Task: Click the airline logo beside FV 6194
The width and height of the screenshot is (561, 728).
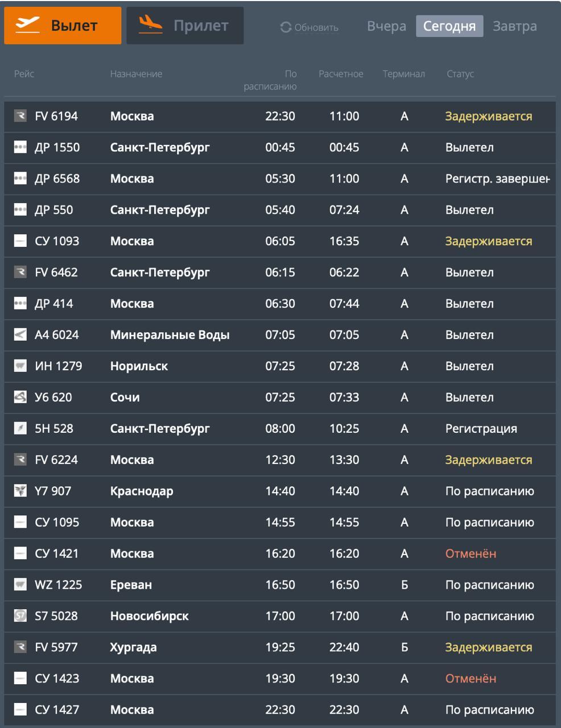Action: point(20,116)
